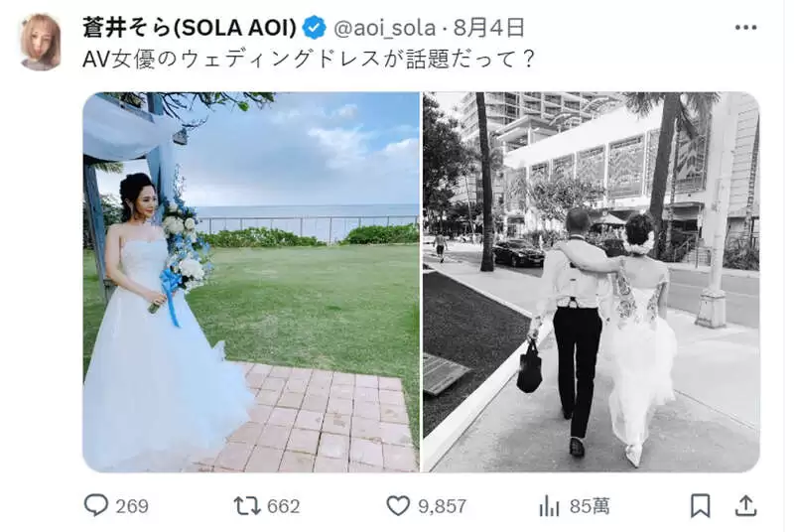Click the share upload arrow icon

click(746, 505)
